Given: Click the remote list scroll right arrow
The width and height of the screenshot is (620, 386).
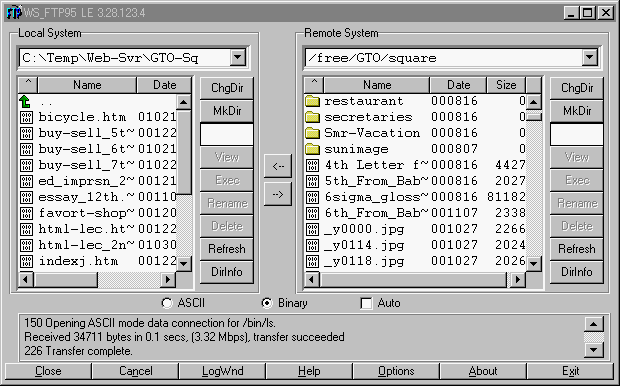Looking at the screenshot, I should [x=517, y=280].
